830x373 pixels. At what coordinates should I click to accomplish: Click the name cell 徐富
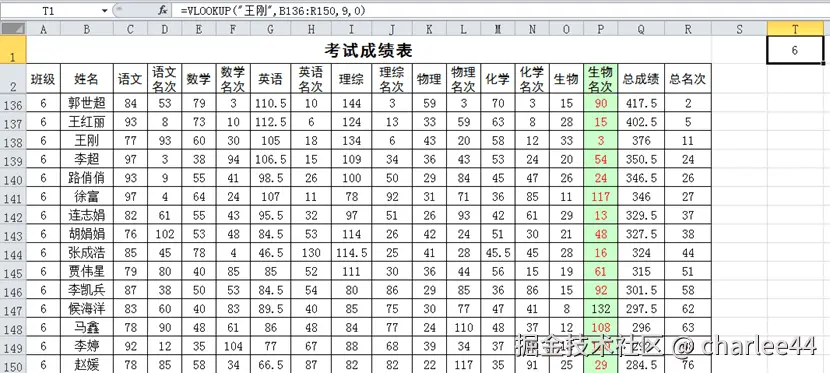pyautogui.click(x=87, y=197)
